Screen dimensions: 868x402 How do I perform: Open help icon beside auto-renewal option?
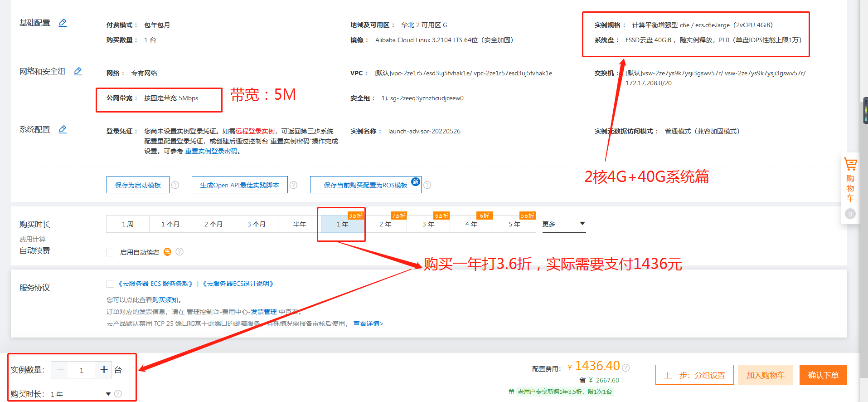pyautogui.click(x=179, y=252)
